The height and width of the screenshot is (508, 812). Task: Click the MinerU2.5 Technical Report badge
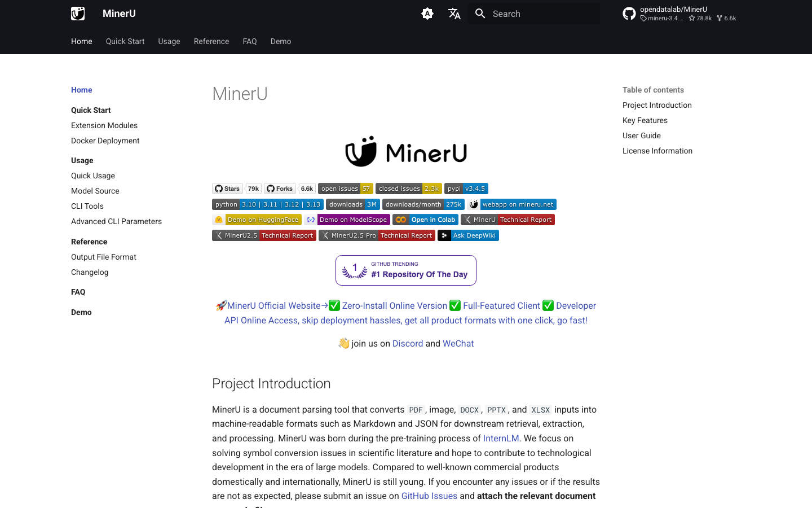(x=264, y=235)
